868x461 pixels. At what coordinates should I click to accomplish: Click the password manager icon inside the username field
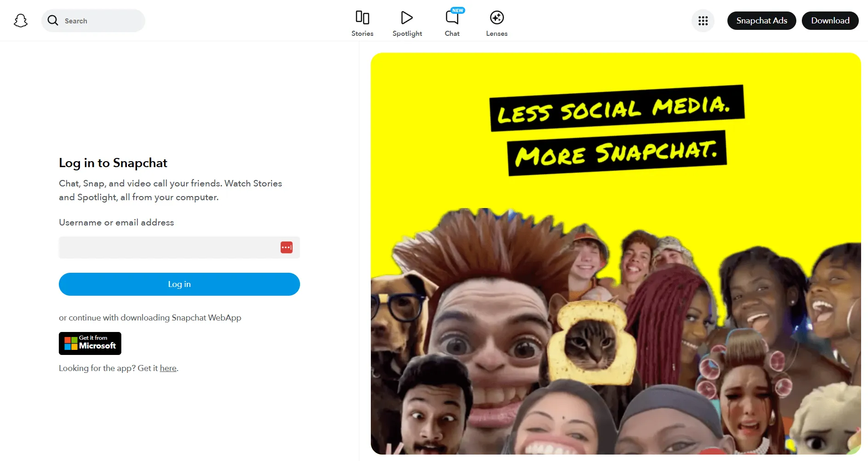[286, 247]
